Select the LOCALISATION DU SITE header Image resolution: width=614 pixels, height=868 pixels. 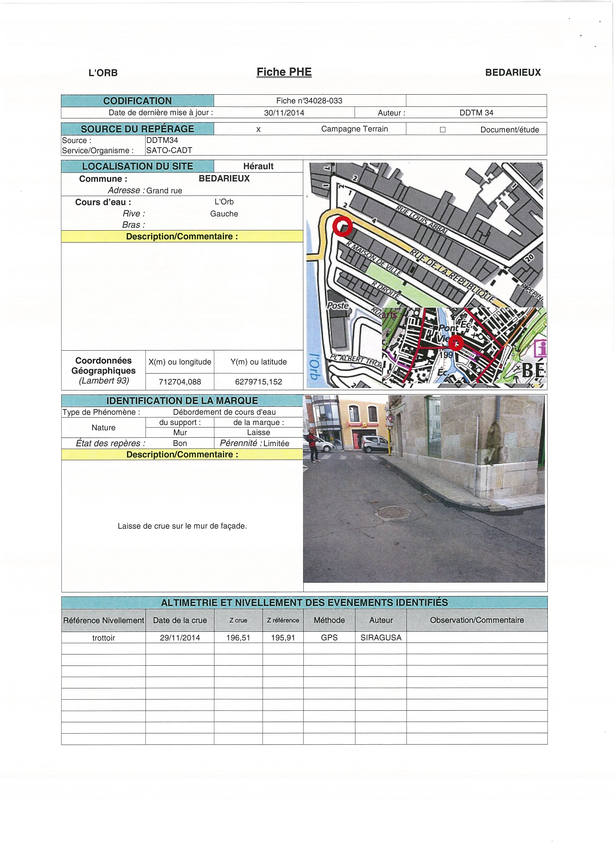coord(138,166)
